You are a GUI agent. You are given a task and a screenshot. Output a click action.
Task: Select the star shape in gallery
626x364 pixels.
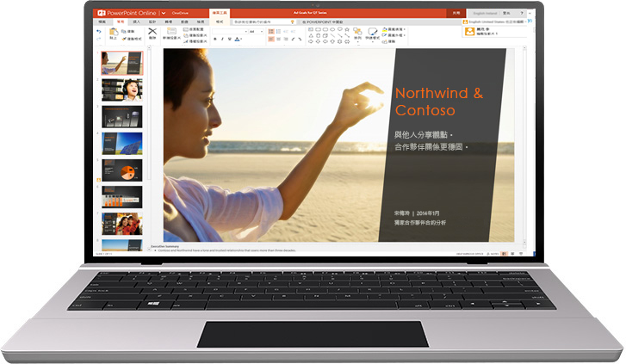point(347,29)
